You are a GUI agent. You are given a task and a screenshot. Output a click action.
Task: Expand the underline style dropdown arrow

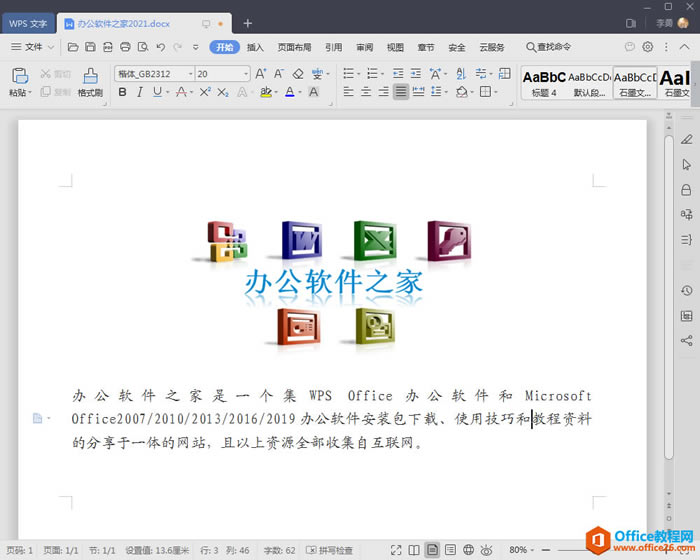tap(168, 92)
